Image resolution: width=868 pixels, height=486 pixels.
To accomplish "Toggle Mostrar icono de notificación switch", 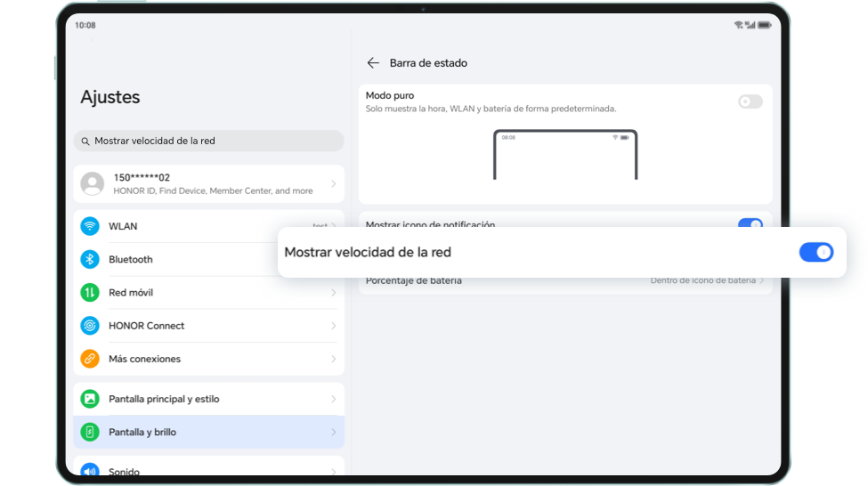I will tap(750, 223).
